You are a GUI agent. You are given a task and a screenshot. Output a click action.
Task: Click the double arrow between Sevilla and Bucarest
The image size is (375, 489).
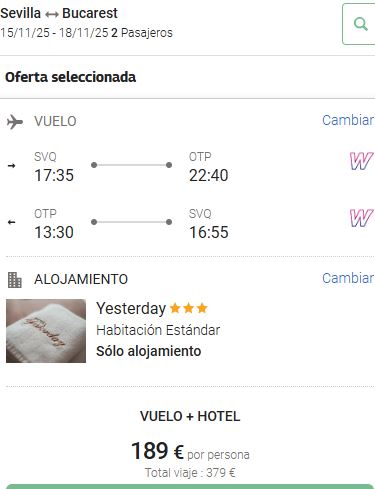pos(52,14)
